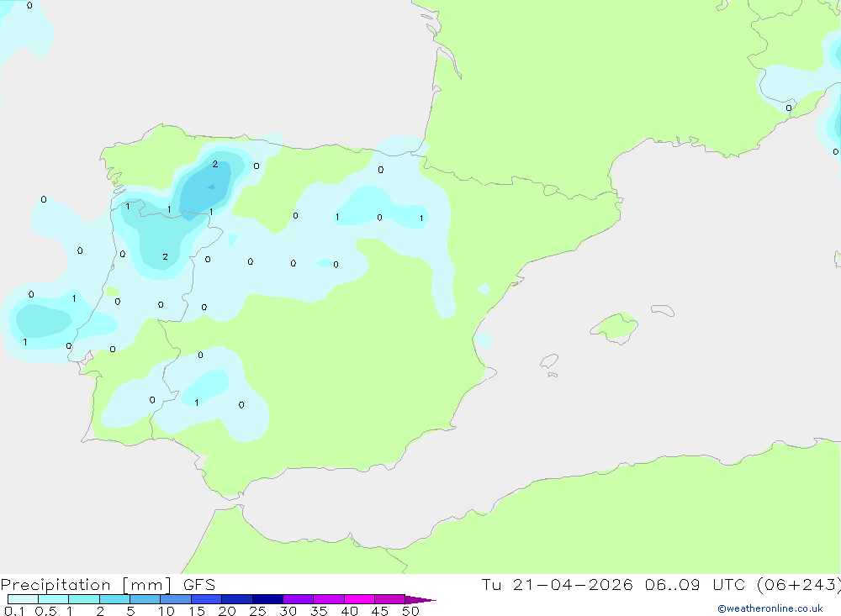841x616 pixels.
Task: Click the forecast date "Tu 21-04-2026" label
Action: click(557, 585)
